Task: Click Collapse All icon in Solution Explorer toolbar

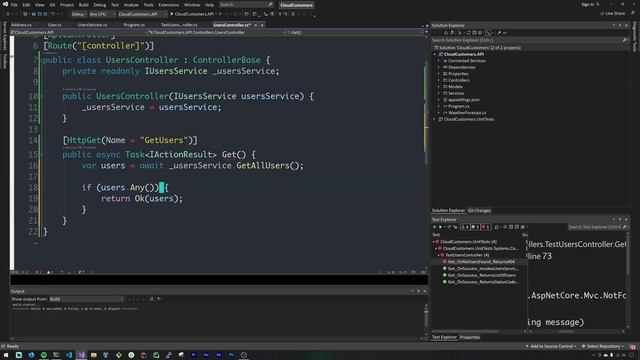Action: tap(474, 33)
